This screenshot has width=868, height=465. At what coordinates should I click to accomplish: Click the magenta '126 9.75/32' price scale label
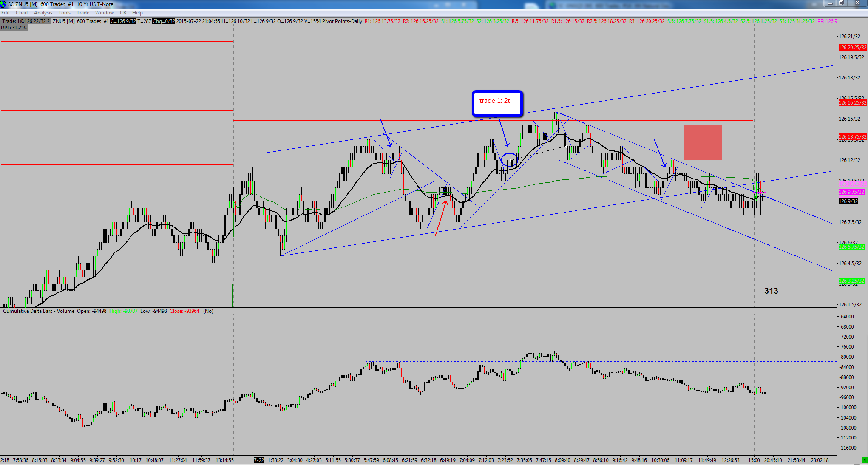point(851,192)
